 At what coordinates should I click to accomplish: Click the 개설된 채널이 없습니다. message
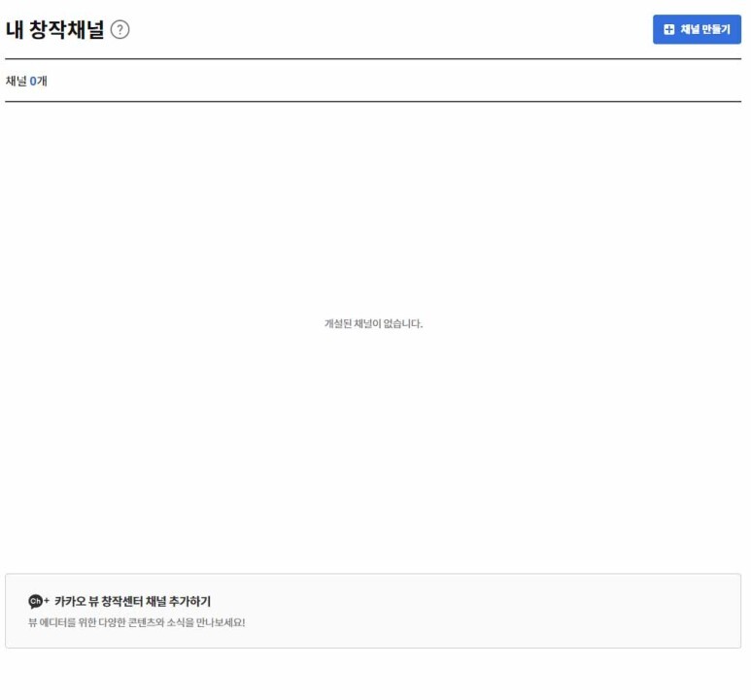click(x=373, y=323)
